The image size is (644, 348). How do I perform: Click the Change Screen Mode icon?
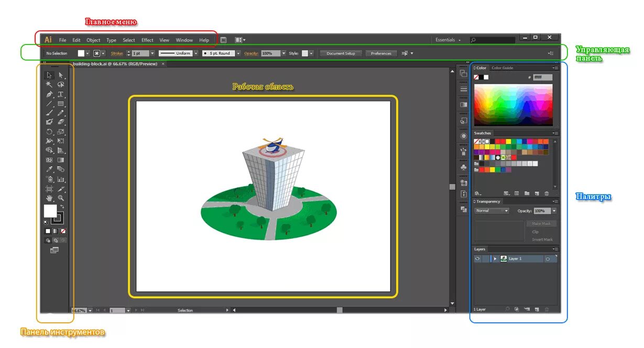(x=54, y=250)
